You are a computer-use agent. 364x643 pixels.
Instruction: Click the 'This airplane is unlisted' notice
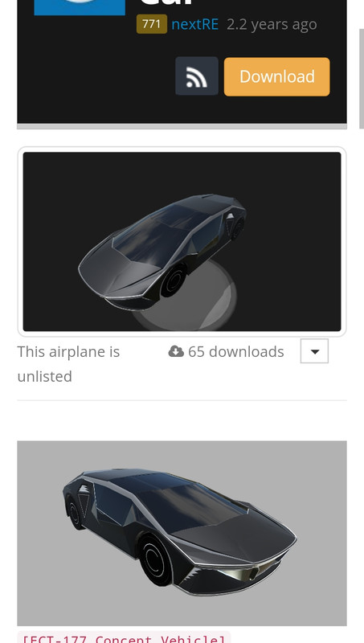68,364
